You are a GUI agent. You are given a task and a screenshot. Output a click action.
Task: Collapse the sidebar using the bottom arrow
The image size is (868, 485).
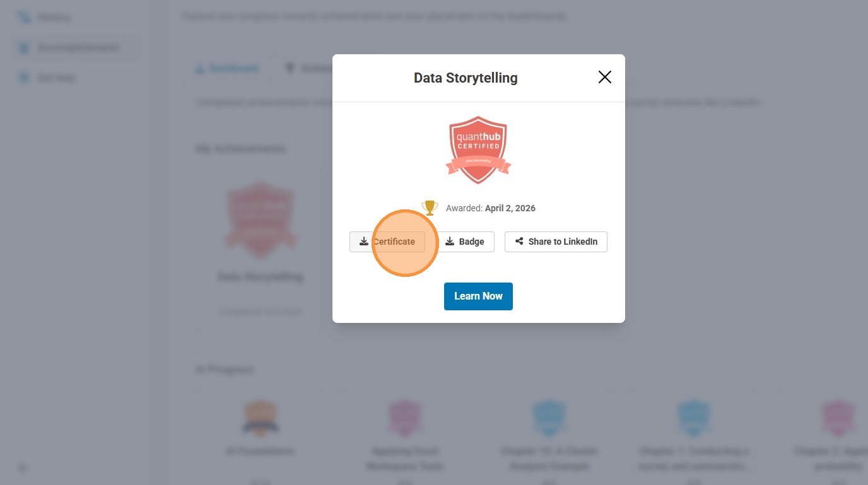[x=23, y=468]
